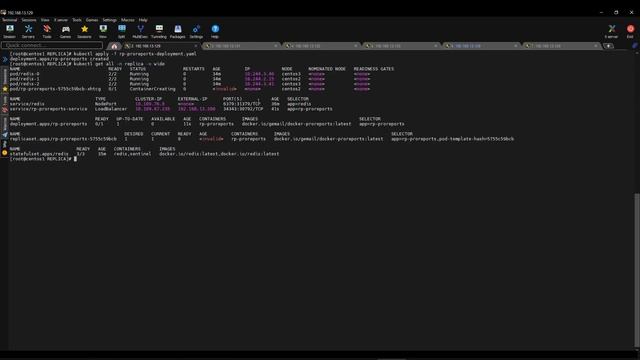This screenshot has height=360, width=640.
Task: Close the third session tab
Action: click(x=356, y=46)
